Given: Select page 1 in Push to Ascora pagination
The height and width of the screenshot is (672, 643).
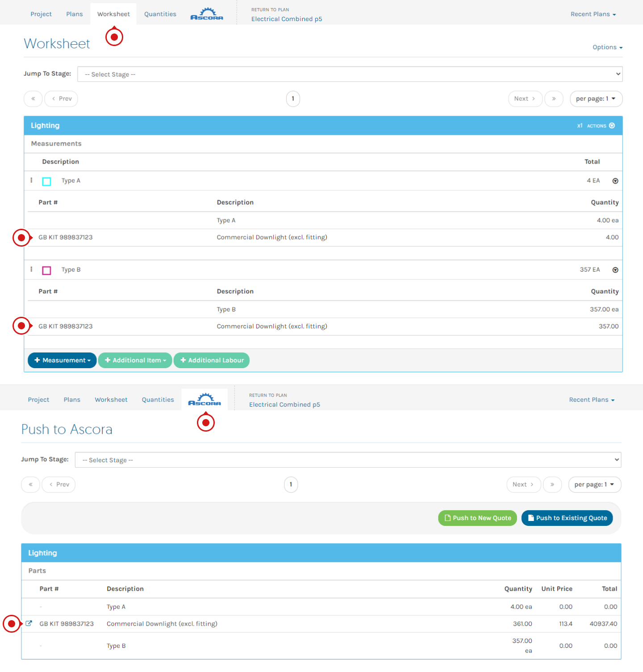Looking at the screenshot, I should click(x=291, y=484).
